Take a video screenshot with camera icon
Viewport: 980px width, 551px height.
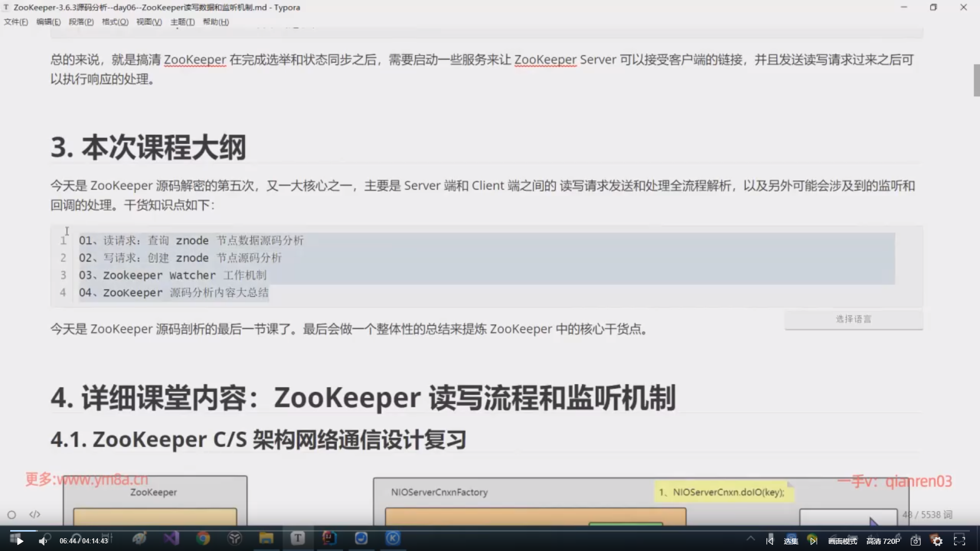click(x=916, y=541)
